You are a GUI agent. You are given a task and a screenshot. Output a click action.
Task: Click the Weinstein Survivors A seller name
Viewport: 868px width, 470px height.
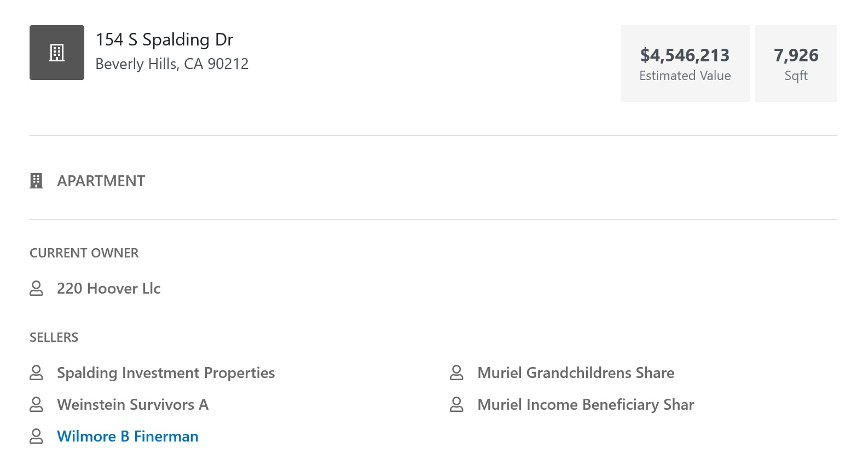coord(132,404)
